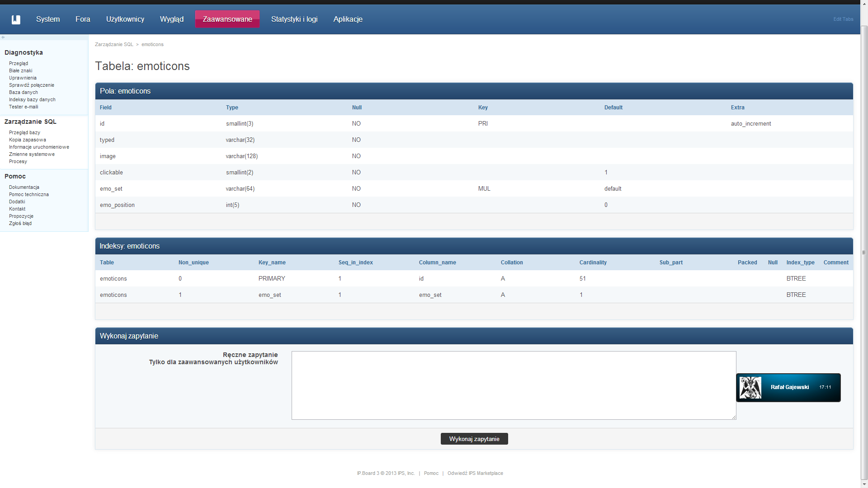Collapse sidebar with the left arrow icon

tap(3, 38)
